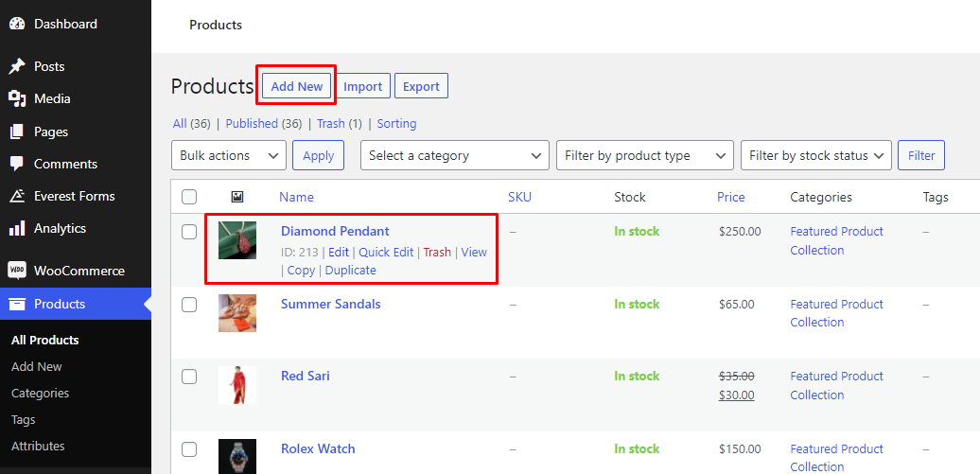The width and height of the screenshot is (980, 474).
Task: Click the Add New product button
Action: click(297, 86)
